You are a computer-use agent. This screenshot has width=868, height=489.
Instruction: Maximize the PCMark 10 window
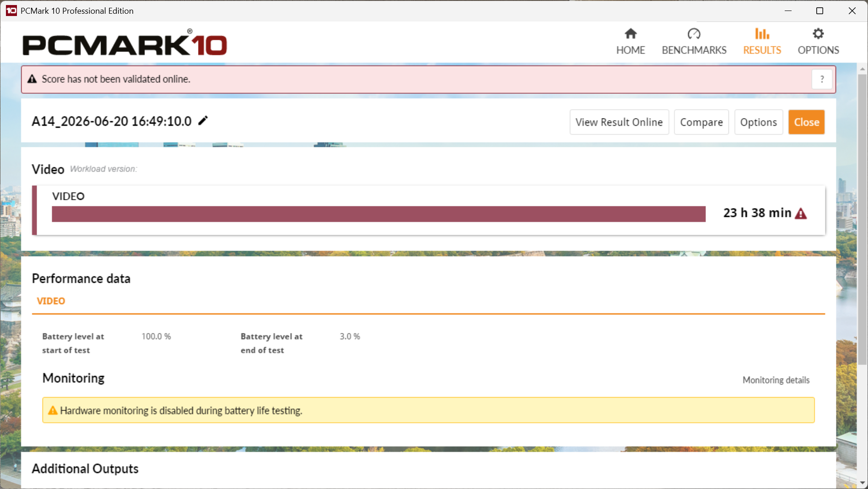(819, 11)
